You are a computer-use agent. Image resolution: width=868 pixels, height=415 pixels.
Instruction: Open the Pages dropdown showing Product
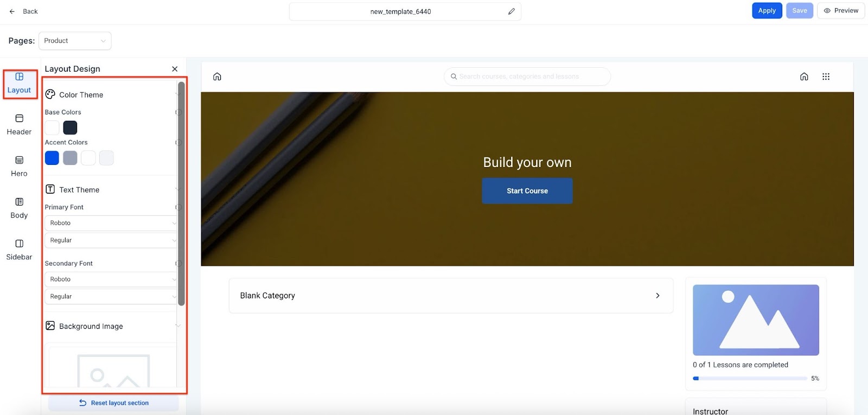point(75,41)
